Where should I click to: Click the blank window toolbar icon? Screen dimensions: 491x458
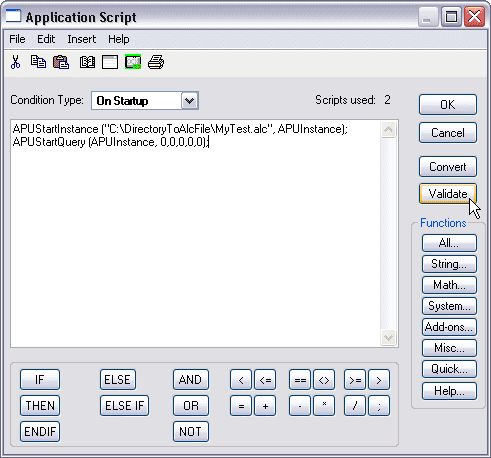(x=110, y=62)
